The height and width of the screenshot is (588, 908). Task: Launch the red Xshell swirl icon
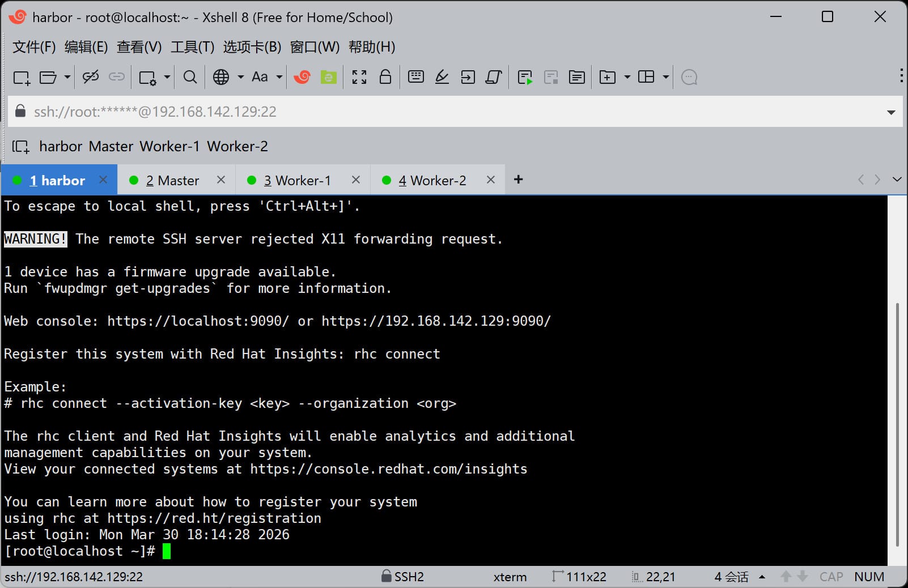pos(302,77)
